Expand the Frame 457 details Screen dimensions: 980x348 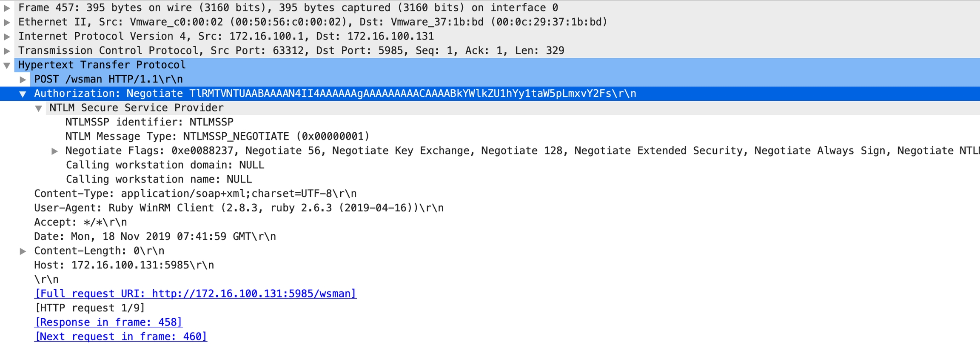coord(7,8)
